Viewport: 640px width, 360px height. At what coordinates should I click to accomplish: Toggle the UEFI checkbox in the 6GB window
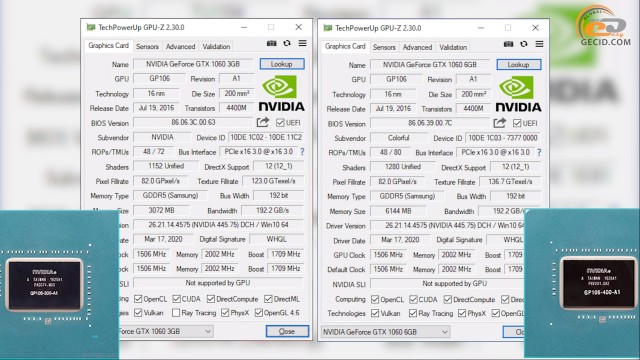point(517,123)
